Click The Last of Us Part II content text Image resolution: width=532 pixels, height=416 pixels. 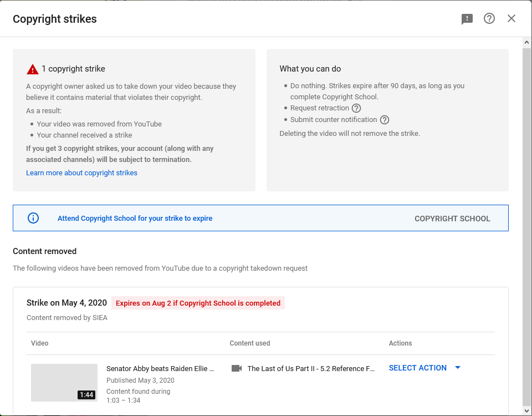pos(311,369)
